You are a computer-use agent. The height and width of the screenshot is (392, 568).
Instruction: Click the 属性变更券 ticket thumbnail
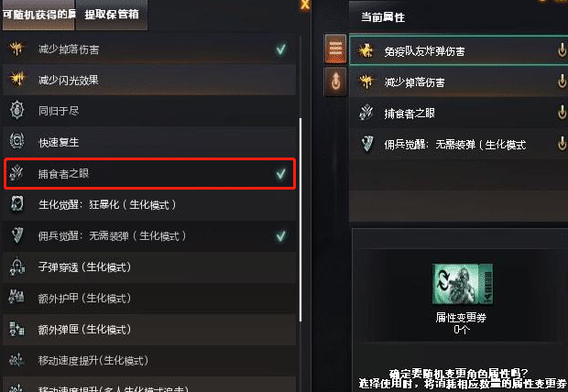coord(463,284)
